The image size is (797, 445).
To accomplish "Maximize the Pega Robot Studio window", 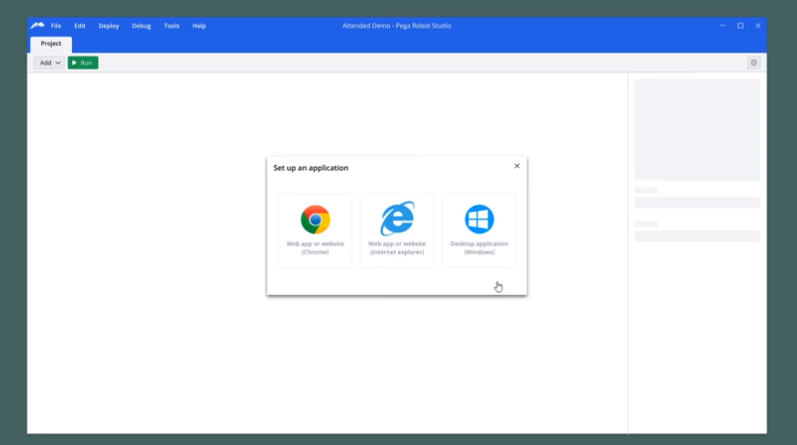I will [x=741, y=25].
